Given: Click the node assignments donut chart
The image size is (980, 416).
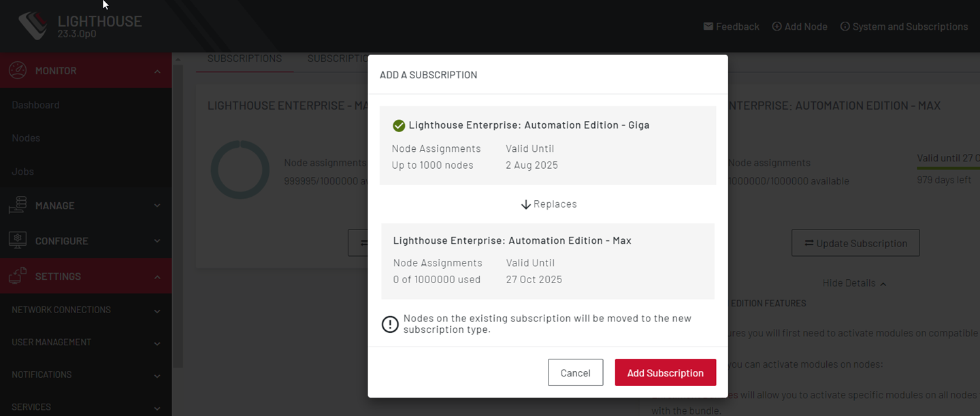Looking at the screenshot, I should [240, 170].
